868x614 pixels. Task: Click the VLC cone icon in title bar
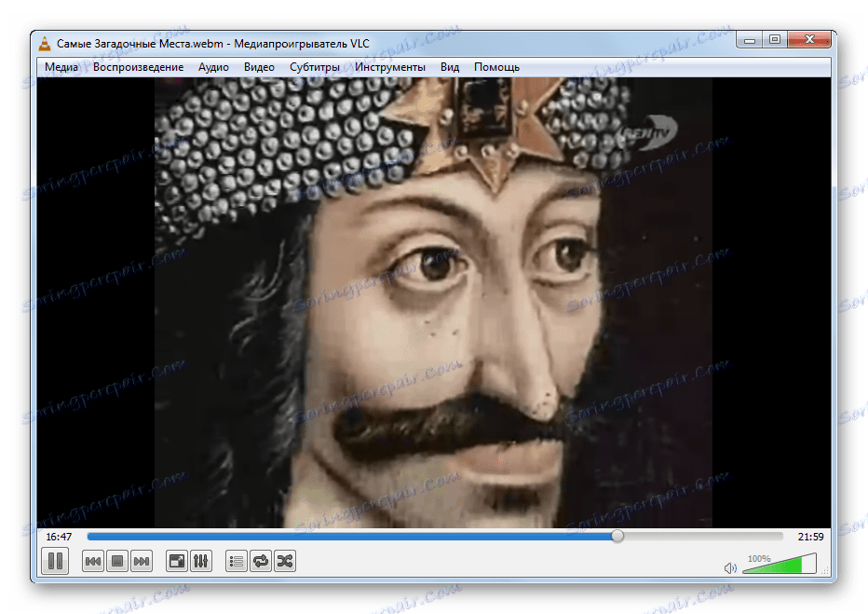tap(45, 44)
